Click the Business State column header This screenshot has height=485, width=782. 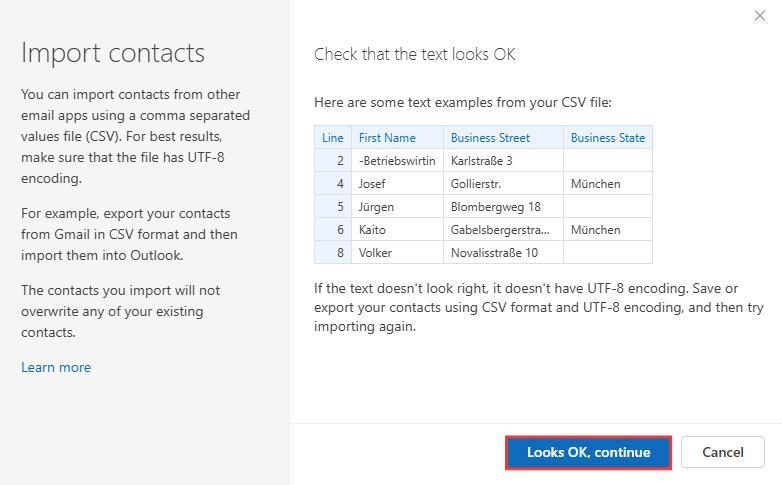(607, 138)
